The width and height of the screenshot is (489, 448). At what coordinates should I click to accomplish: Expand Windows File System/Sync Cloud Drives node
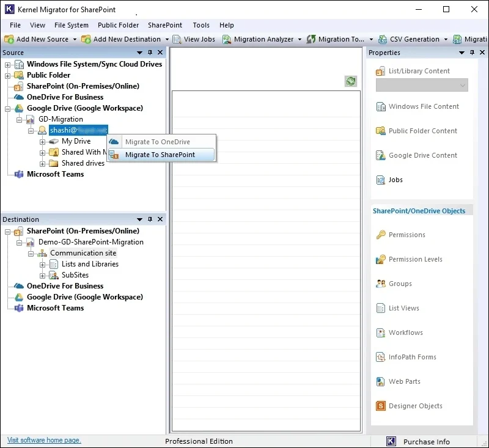point(7,65)
